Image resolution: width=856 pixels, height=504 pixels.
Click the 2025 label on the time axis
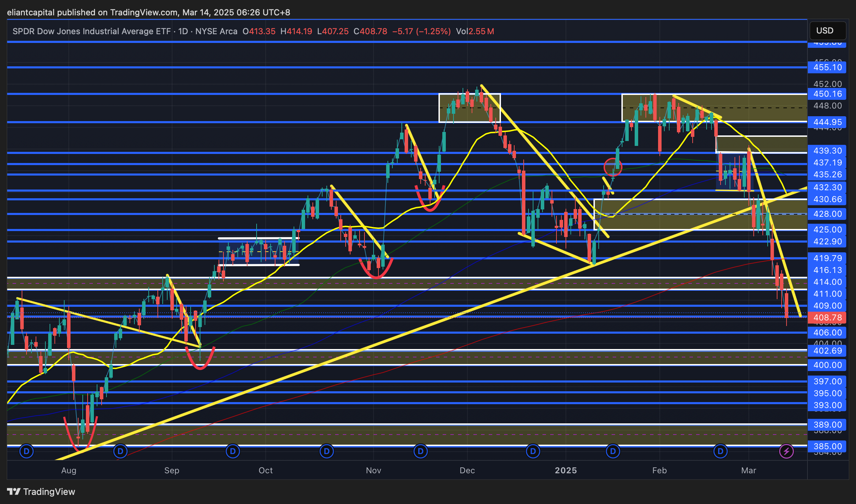pyautogui.click(x=566, y=470)
